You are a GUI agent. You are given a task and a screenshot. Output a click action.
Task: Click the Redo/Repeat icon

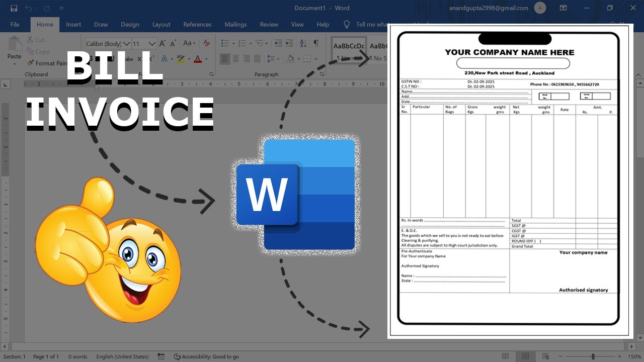tap(47, 9)
